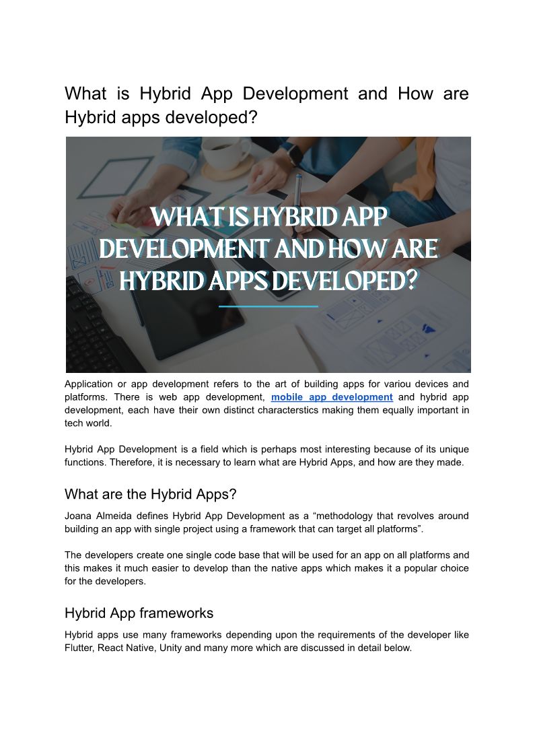Click the 'What are the Hybrid Apps?' heading

click(x=150, y=494)
